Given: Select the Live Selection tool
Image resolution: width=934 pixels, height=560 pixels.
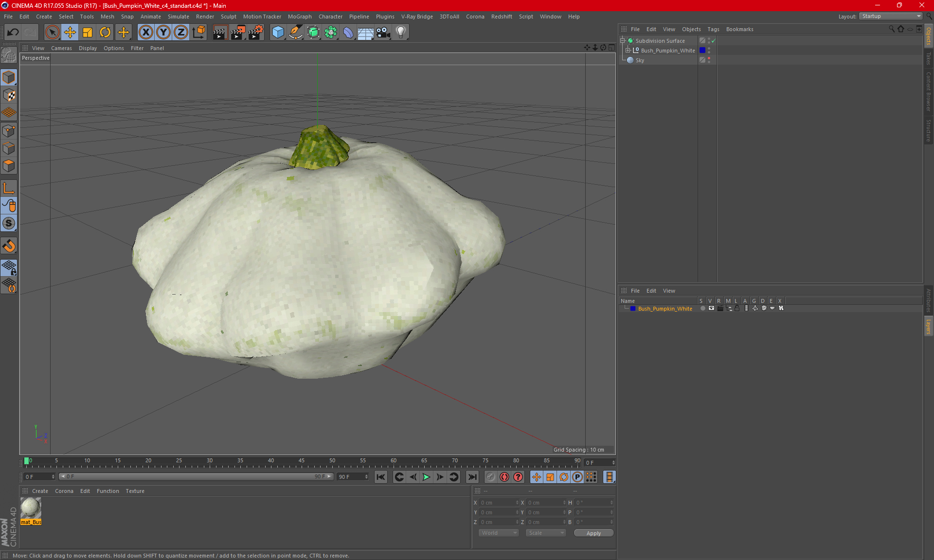Looking at the screenshot, I should coord(52,33).
